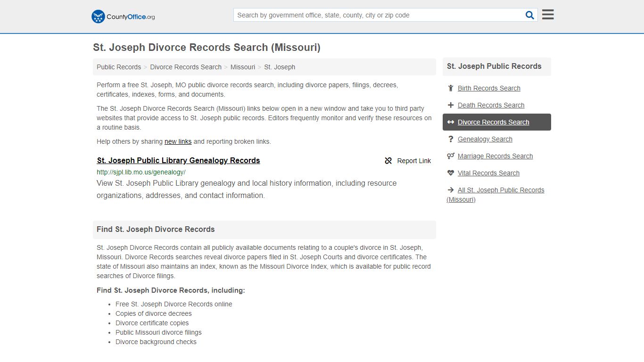Open Divorce Records Search breadcrumb
This screenshot has height=362, width=644.
pyautogui.click(x=186, y=67)
